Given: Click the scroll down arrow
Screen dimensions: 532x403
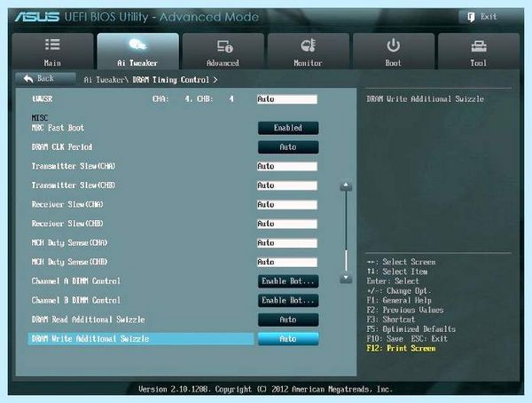Looking at the screenshot, I should click(346, 279).
